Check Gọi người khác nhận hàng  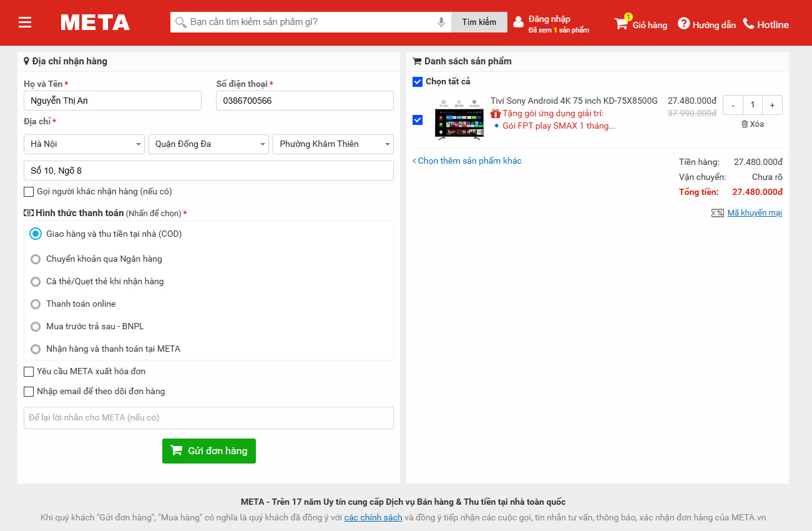pos(29,192)
